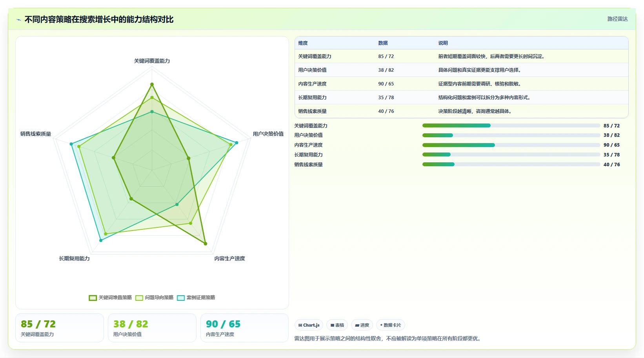Click the 用户决策价值 axis label on the radar
This screenshot has height=358, width=644.
click(x=268, y=134)
